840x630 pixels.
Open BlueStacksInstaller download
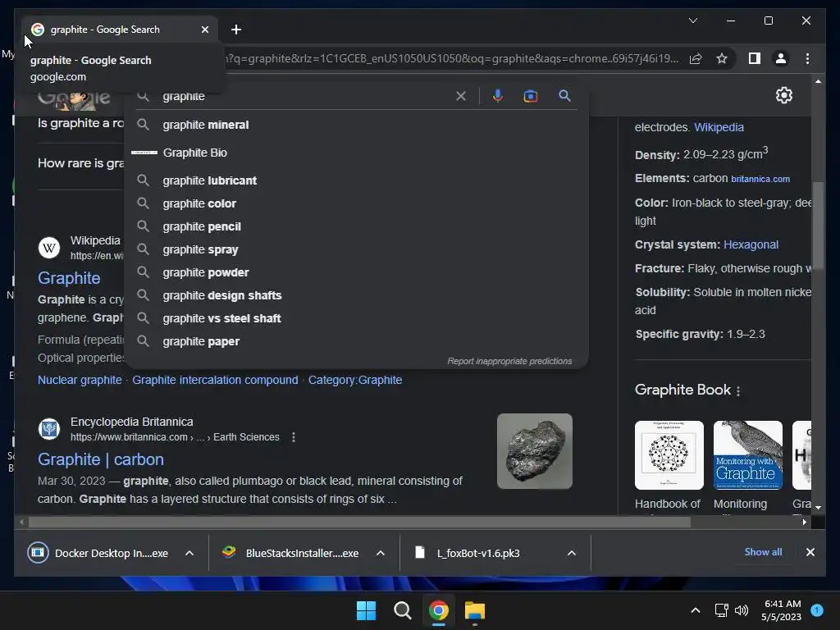point(292,553)
